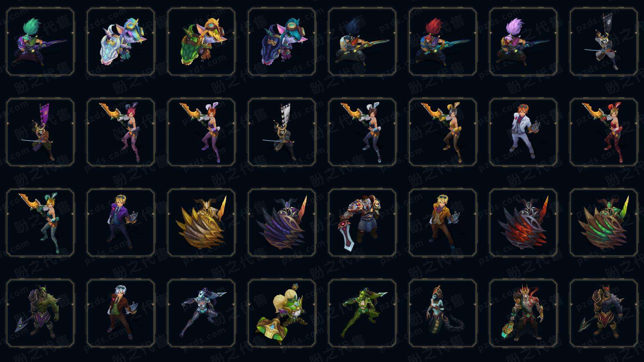Choose the red-and-gold armored Trundle skin
Viewport: 644px width, 362px height.
(604, 313)
